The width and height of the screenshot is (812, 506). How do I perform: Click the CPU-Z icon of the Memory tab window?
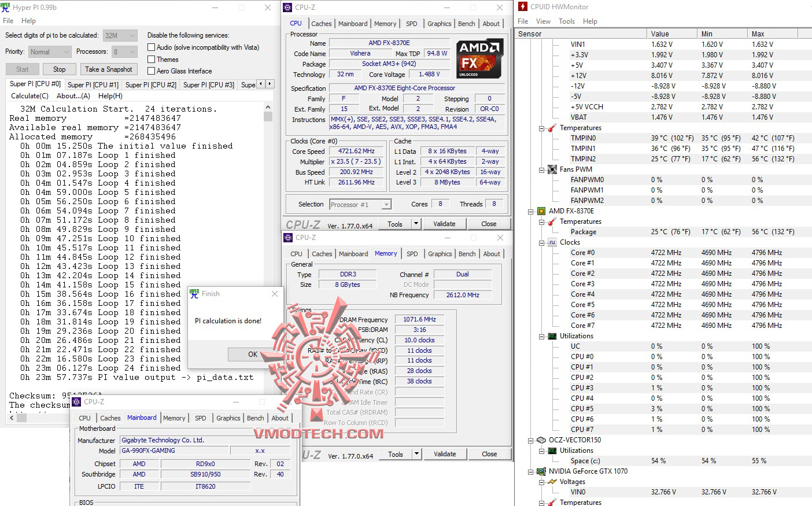pyautogui.click(x=288, y=238)
